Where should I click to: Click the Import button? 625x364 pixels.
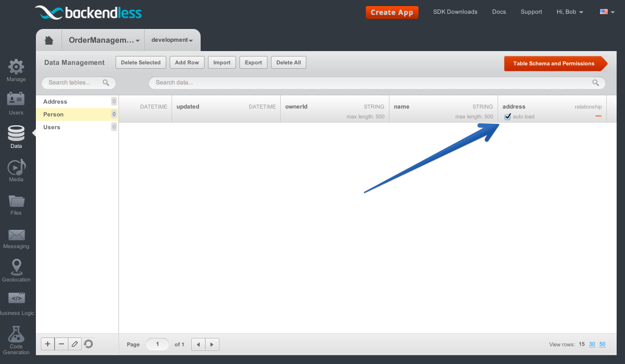click(222, 62)
